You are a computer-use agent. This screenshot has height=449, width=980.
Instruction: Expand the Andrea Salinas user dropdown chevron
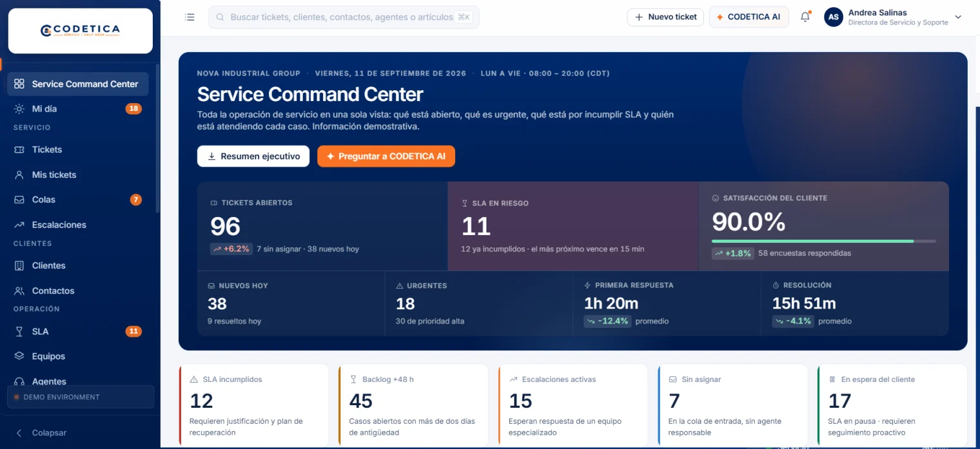[958, 17]
